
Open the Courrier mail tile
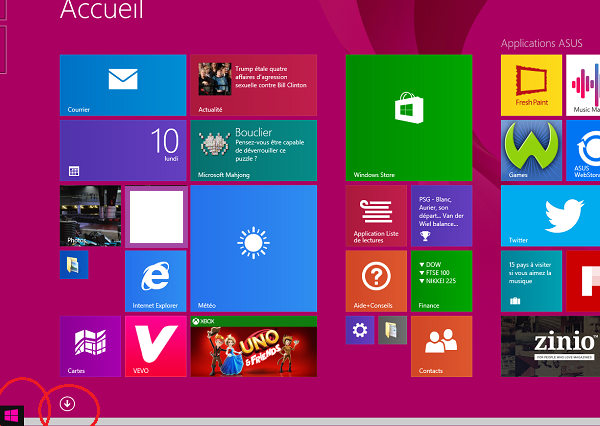pyautogui.click(x=123, y=85)
